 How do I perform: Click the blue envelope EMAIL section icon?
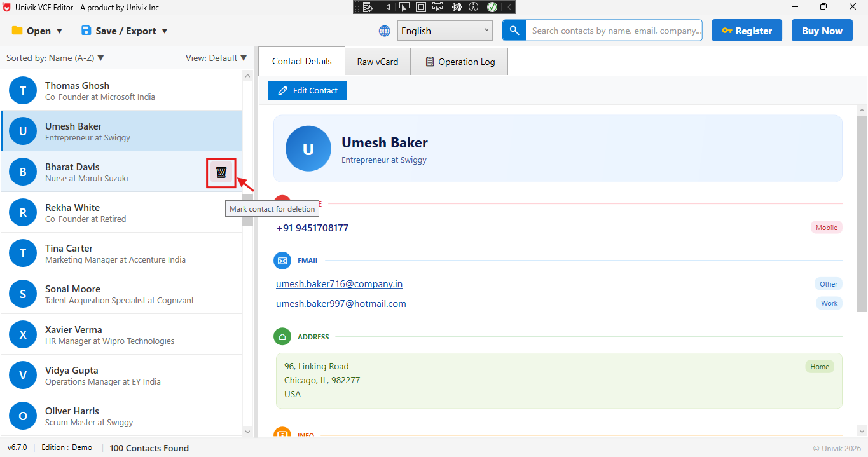click(x=282, y=261)
